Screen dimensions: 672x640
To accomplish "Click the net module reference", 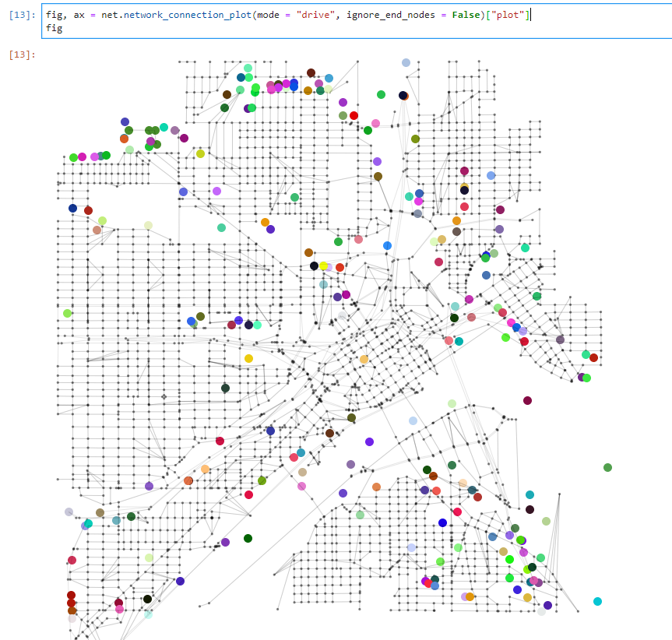I will point(107,14).
